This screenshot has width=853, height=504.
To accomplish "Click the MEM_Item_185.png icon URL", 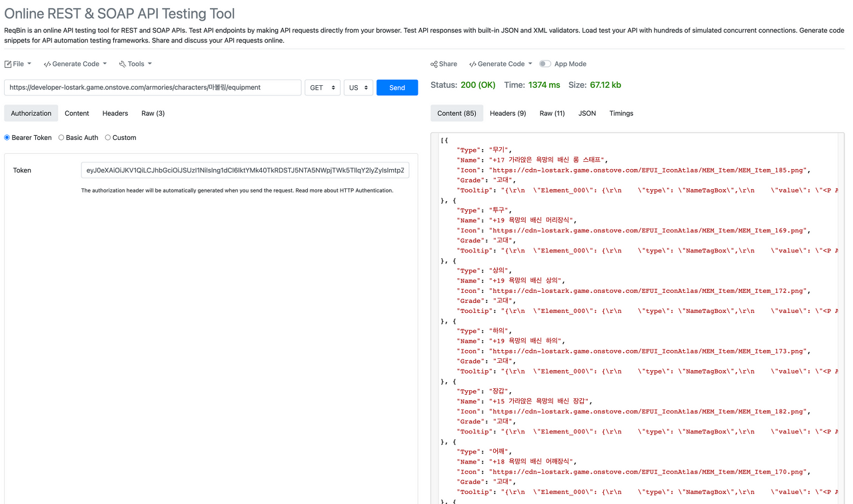I will [x=650, y=170].
